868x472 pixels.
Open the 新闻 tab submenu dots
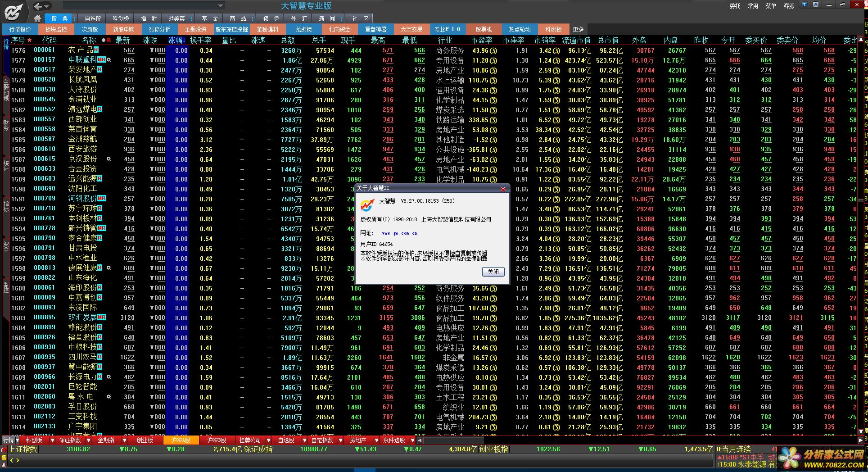(342, 18)
